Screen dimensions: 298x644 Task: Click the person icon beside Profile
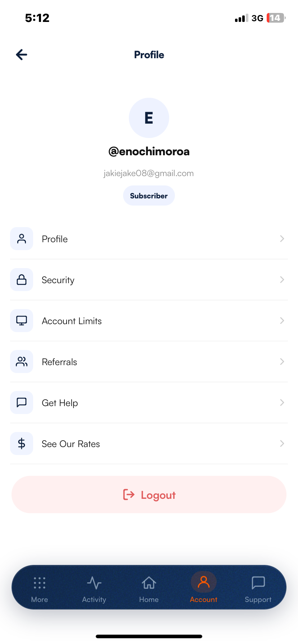[22, 239]
